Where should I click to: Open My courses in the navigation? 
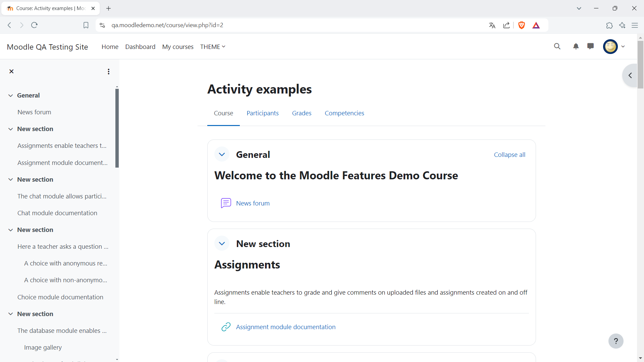click(x=178, y=47)
